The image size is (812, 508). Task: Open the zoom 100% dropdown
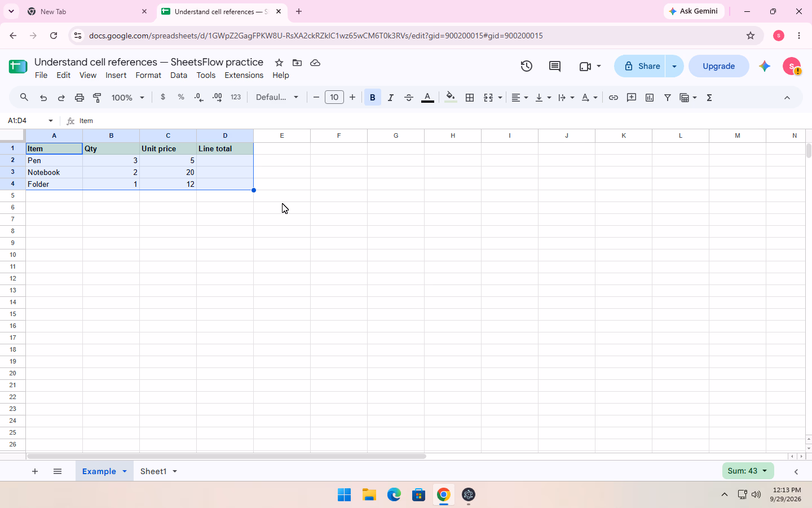128,98
